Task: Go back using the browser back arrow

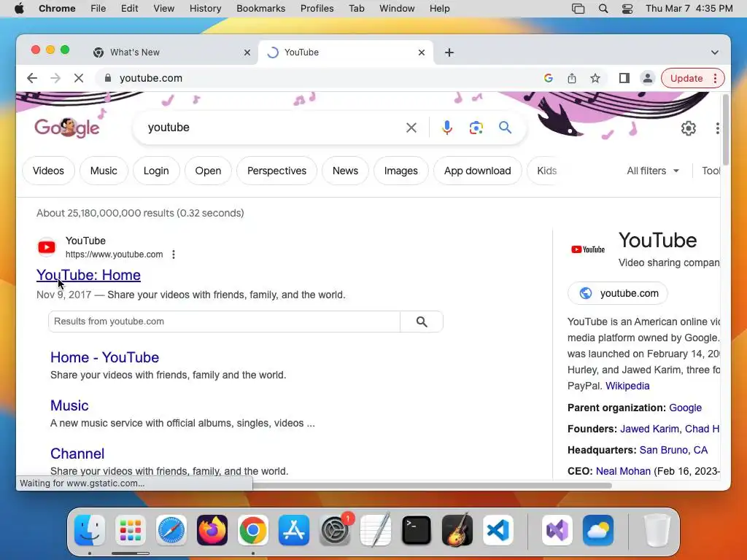Action: (32, 78)
